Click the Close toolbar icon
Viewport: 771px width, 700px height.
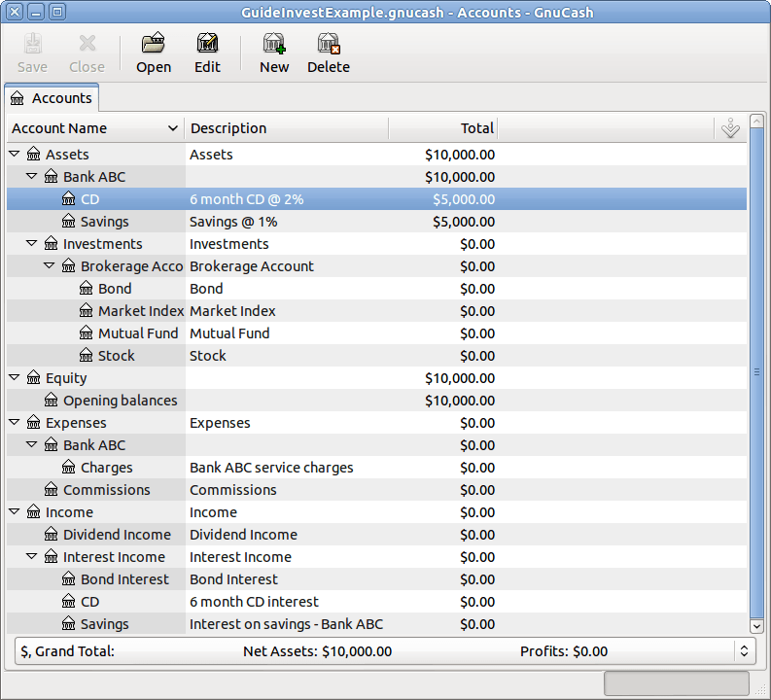click(88, 43)
